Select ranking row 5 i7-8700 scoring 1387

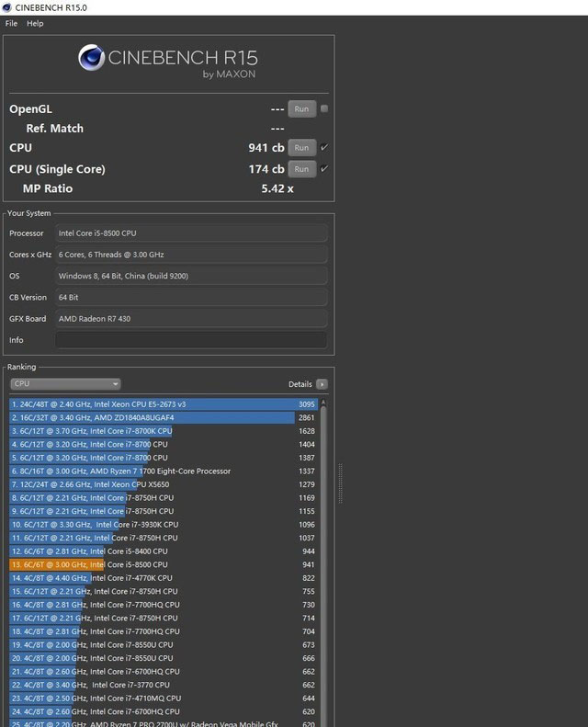(x=164, y=458)
